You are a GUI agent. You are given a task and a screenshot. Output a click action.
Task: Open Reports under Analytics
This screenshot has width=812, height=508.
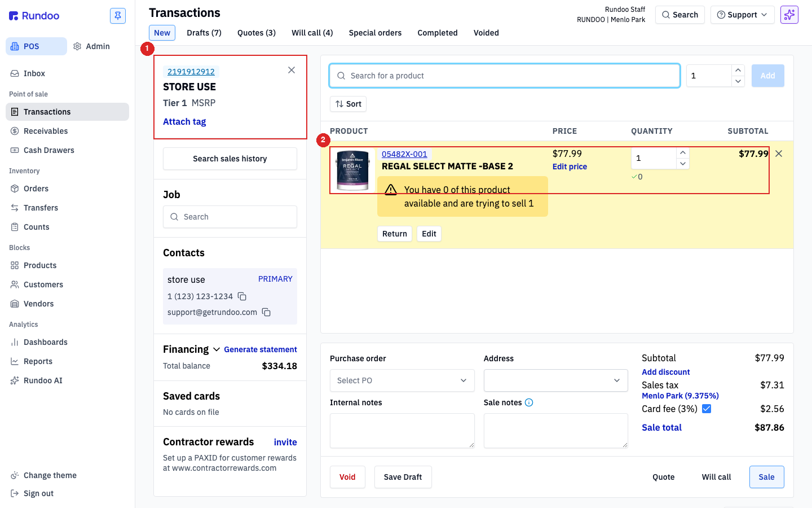[x=67, y=361]
